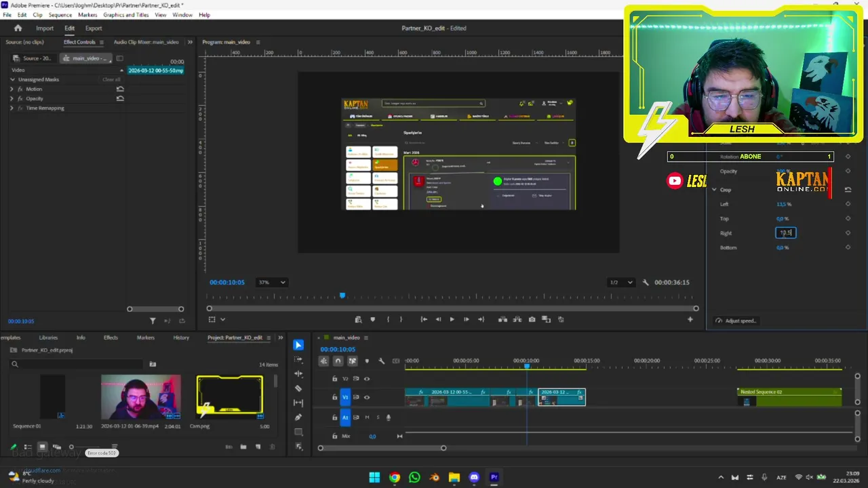The image size is (868, 488).
Task: Mute the A1 audio track
Action: (367, 418)
